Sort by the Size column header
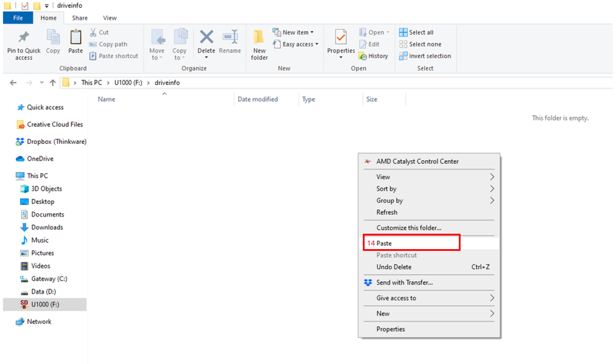The image size is (616, 364). pyautogui.click(x=371, y=99)
